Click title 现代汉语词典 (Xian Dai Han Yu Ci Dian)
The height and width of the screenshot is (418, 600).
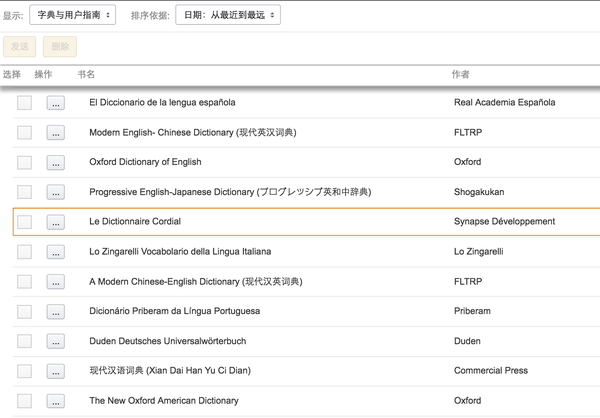click(x=170, y=371)
